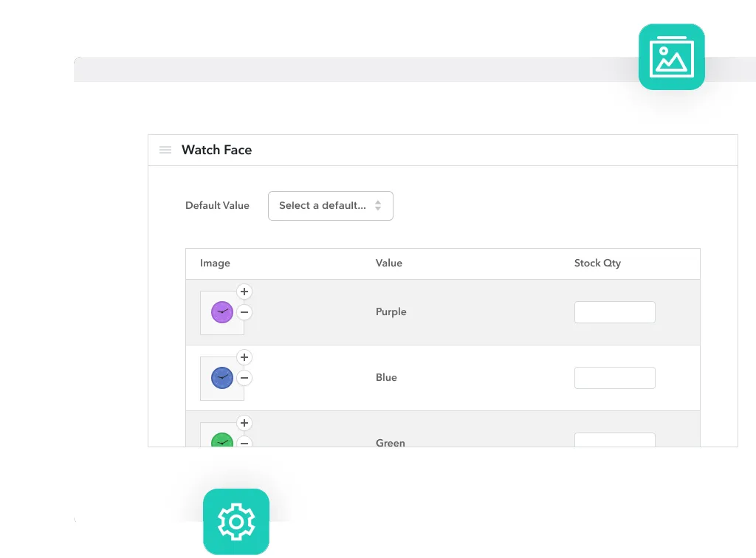Screen dimensions: 756x558
Task: Select the Purple value text
Action: [391, 311]
